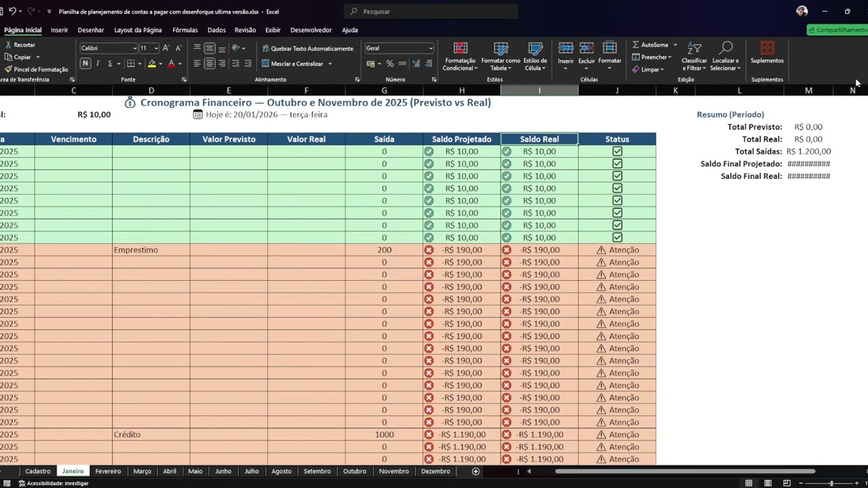Viewport: 868px width, 488px height.
Task: Add new sheet plus button
Action: coord(475,471)
